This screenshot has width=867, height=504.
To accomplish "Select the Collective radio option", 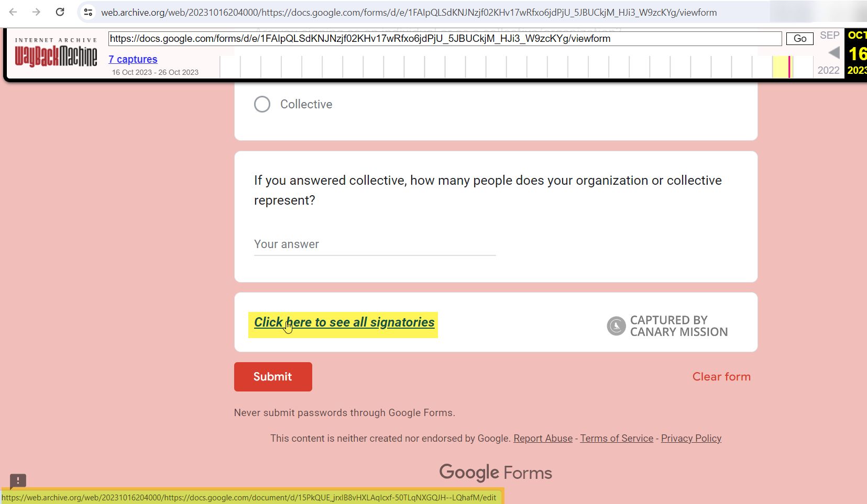I will click(x=262, y=104).
